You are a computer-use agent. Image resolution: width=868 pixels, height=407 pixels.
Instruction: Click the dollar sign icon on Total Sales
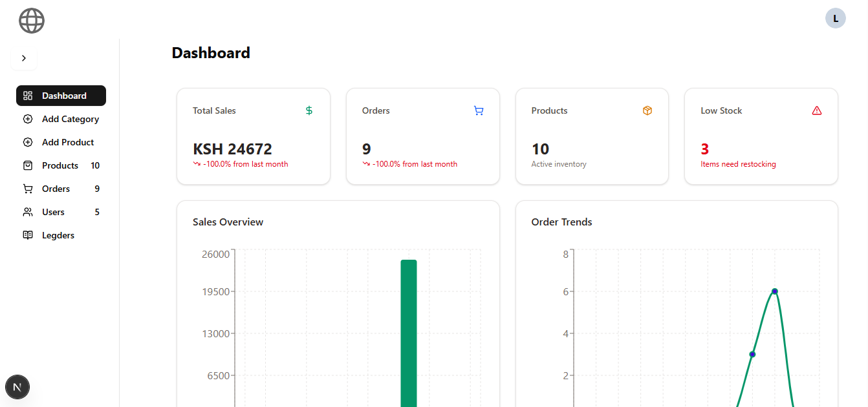pos(309,110)
